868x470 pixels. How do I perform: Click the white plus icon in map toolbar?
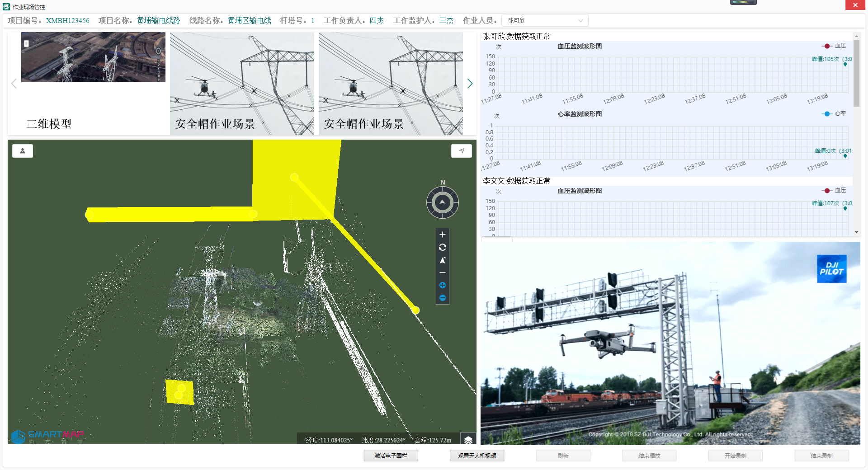(442, 235)
